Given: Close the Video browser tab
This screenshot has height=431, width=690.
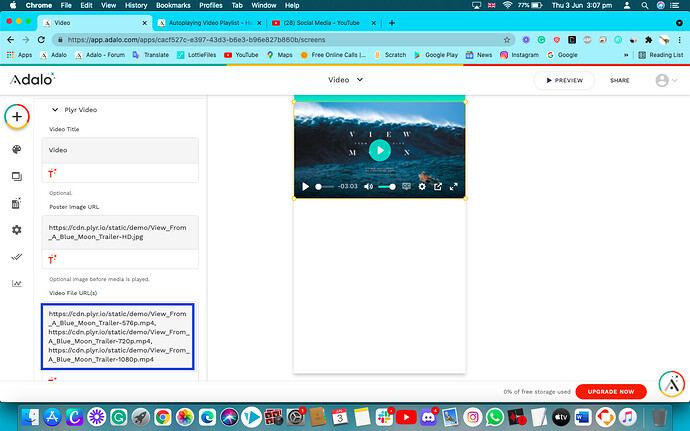Looking at the screenshot, I should 144,23.
